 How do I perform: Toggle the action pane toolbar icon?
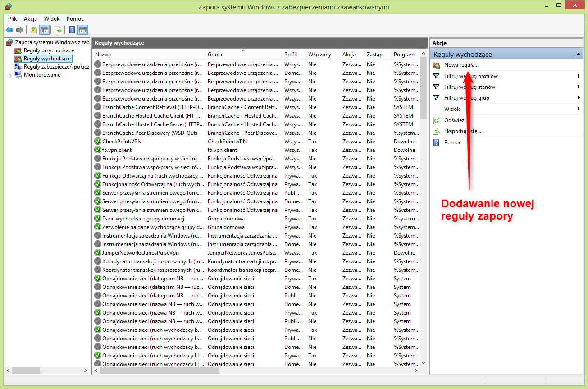82,30
